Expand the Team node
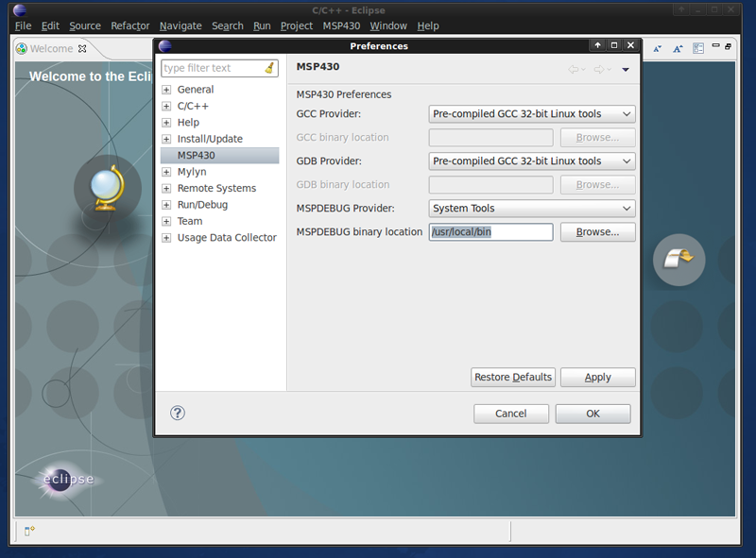 click(x=166, y=221)
